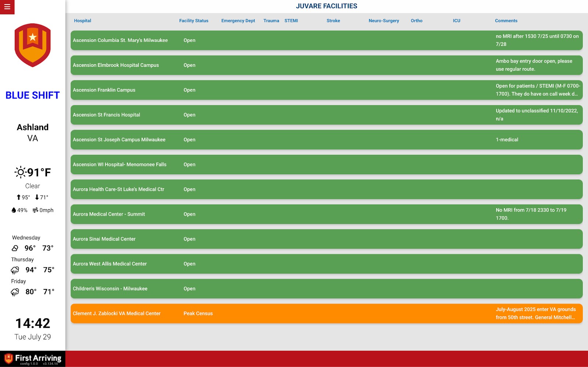Screen dimensions: 588x367
Task: Select Ascension Columbia St. Mary's Milwaukee
Action: tap(327, 40)
